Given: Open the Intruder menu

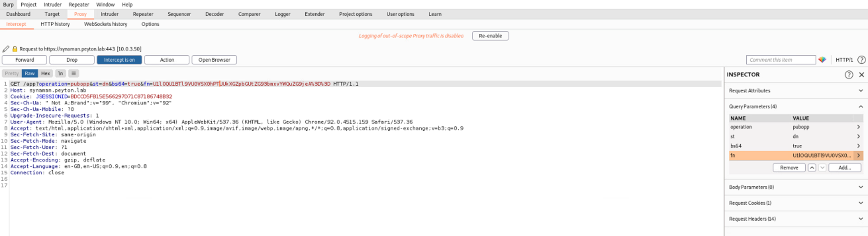Looking at the screenshot, I should coord(53,5).
